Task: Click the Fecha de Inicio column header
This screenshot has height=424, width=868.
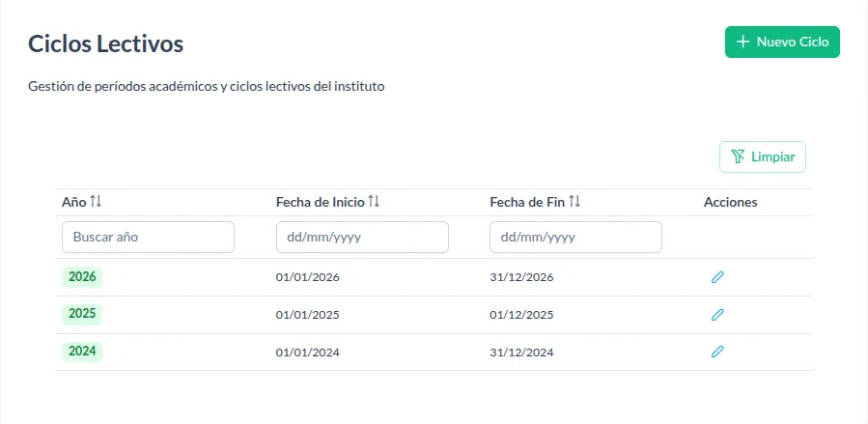Action: (321, 202)
